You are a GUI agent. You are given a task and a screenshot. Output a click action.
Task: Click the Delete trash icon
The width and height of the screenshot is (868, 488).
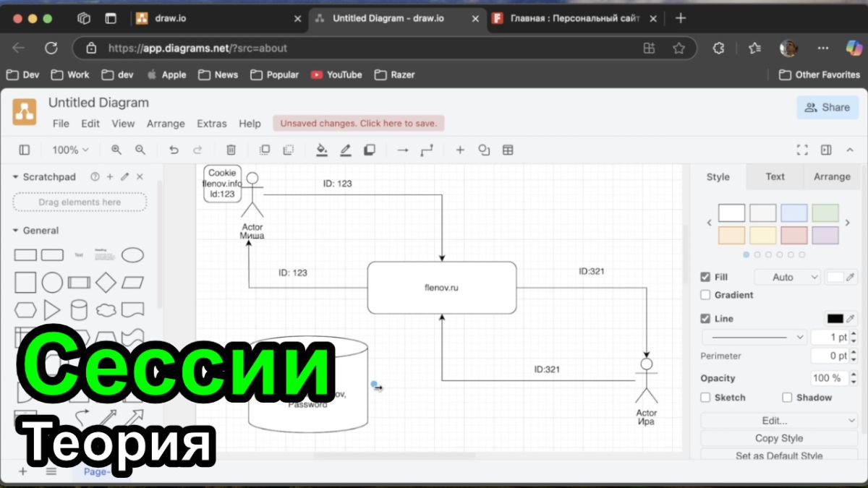[x=231, y=150]
